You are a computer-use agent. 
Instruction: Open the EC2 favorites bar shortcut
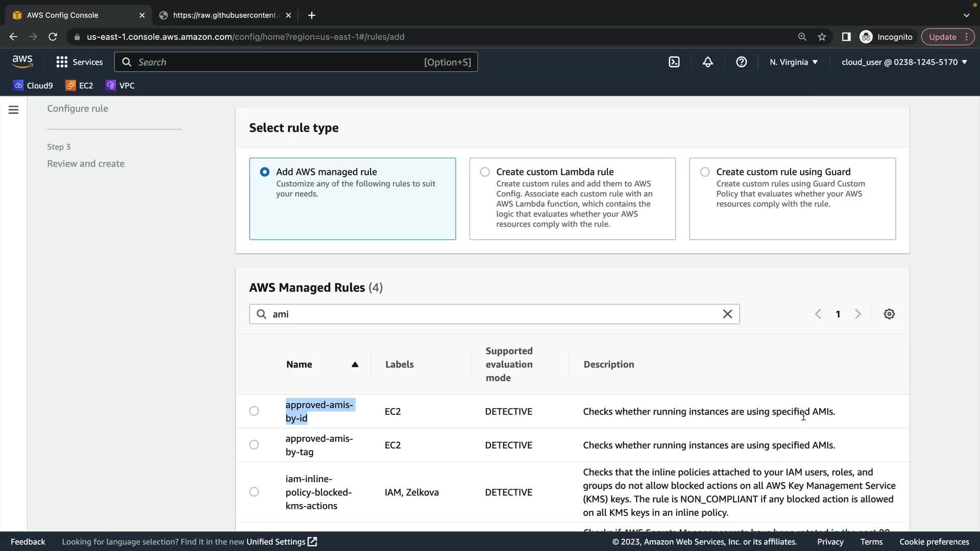tap(79, 85)
